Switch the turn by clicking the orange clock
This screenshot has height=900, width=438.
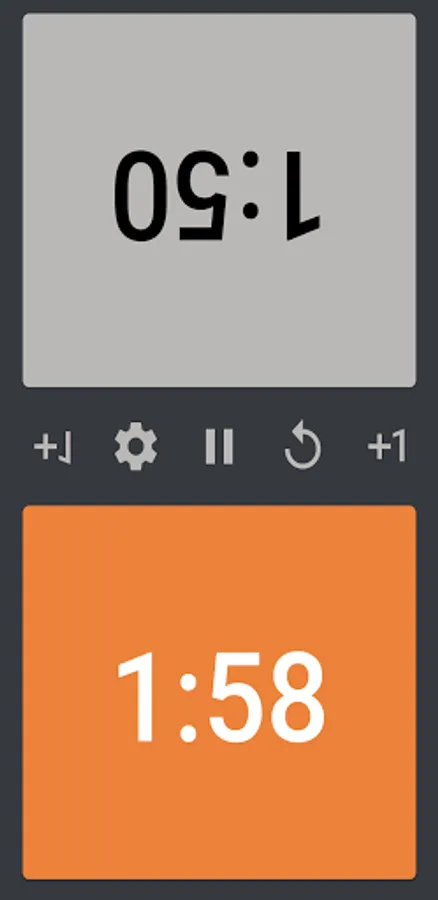(x=219, y=692)
